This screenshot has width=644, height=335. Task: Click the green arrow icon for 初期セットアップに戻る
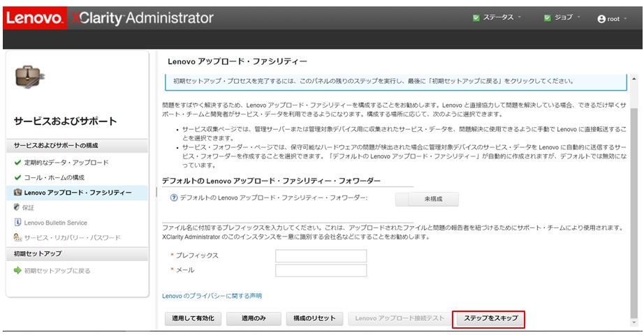tap(17, 270)
